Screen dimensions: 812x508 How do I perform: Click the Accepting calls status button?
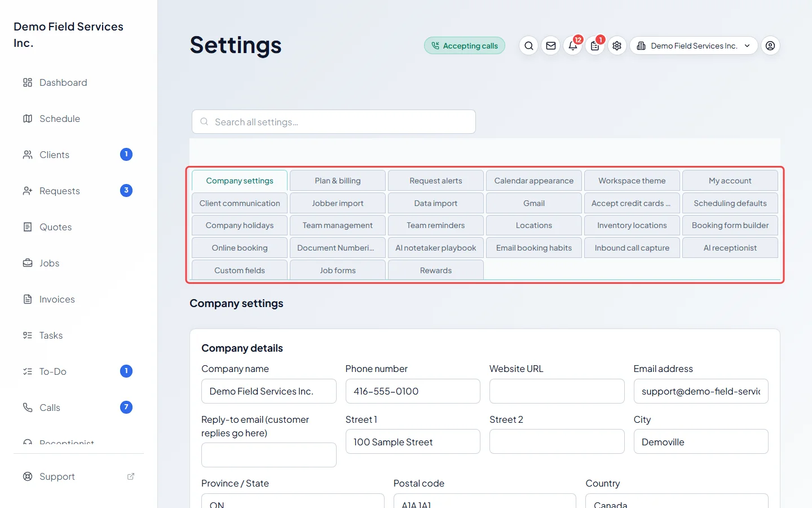465,46
